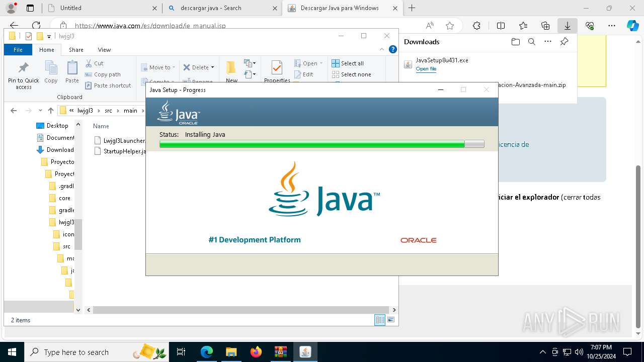Click Paste in Explorer ribbon
Screen dimensions: 644x362
72,72
